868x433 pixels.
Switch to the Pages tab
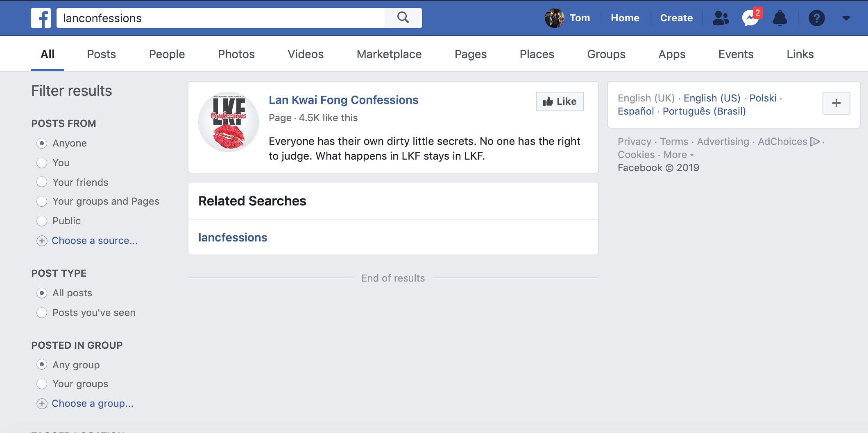click(470, 54)
